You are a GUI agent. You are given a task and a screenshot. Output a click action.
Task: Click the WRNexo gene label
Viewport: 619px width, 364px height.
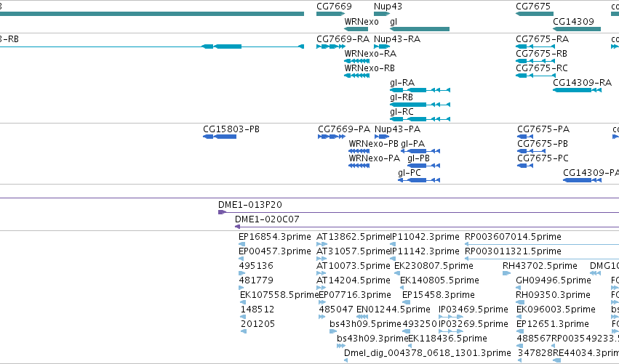[362, 22]
